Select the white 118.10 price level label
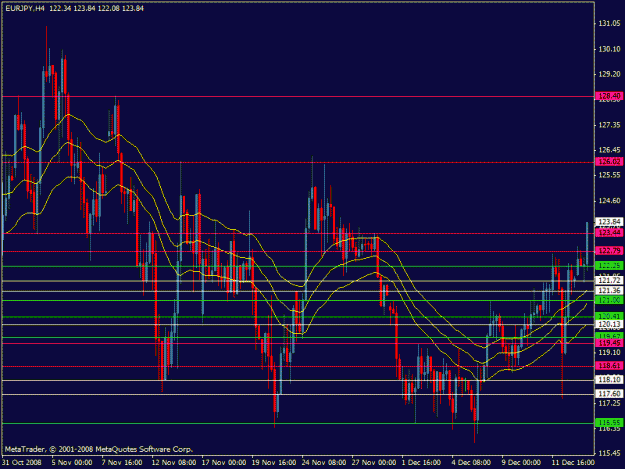 (x=609, y=380)
